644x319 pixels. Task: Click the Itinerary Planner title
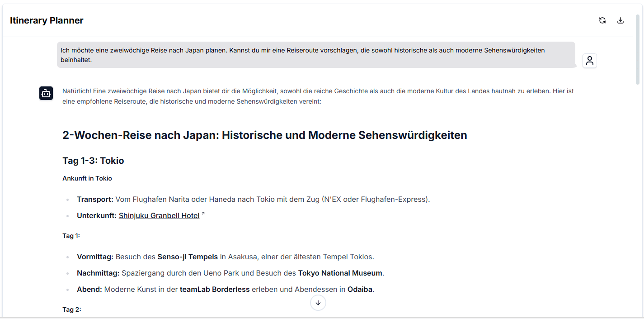click(x=47, y=20)
